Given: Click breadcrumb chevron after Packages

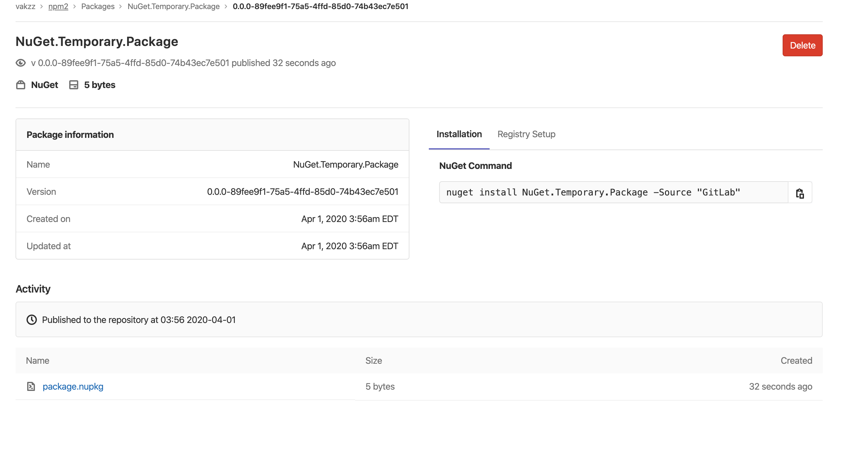Looking at the screenshot, I should point(121,6).
